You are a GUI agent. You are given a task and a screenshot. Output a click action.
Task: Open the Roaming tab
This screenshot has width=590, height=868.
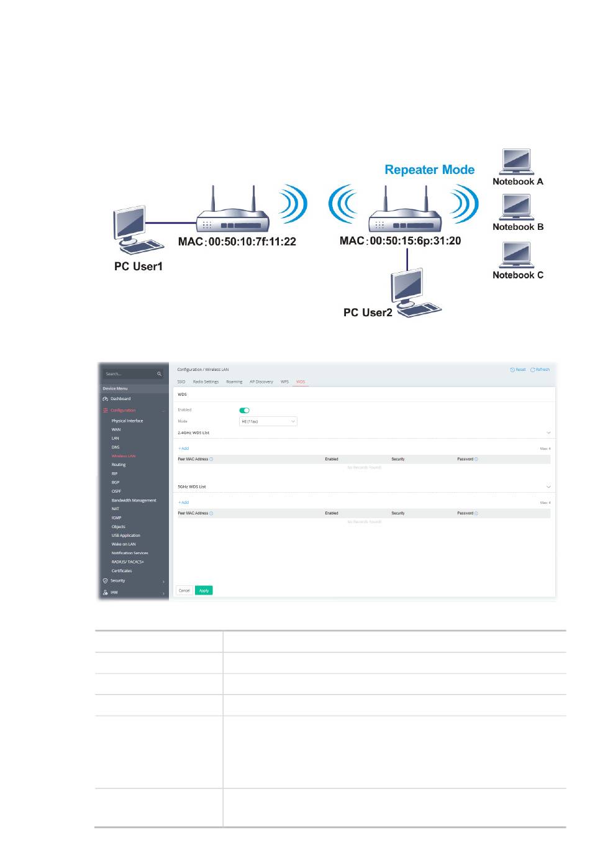[x=234, y=381]
